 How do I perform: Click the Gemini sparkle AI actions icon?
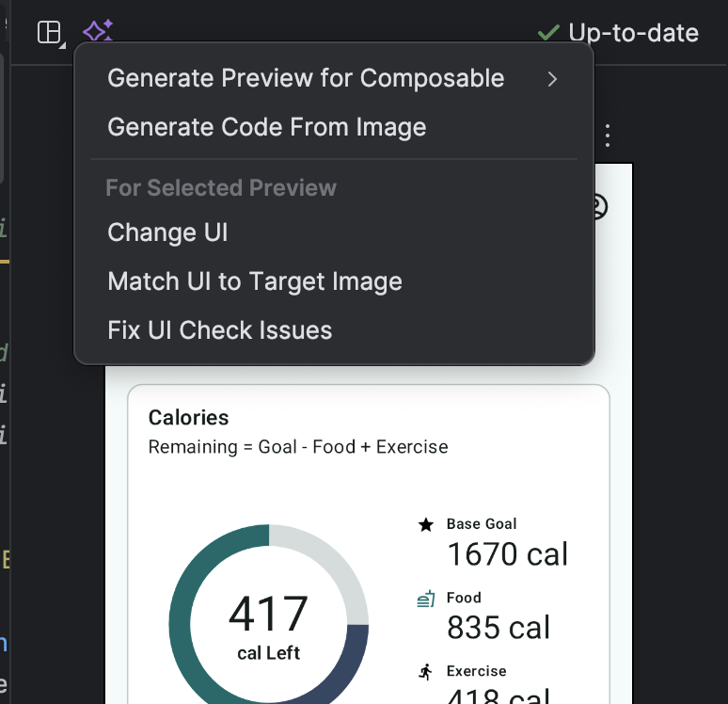pyautogui.click(x=98, y=33)
